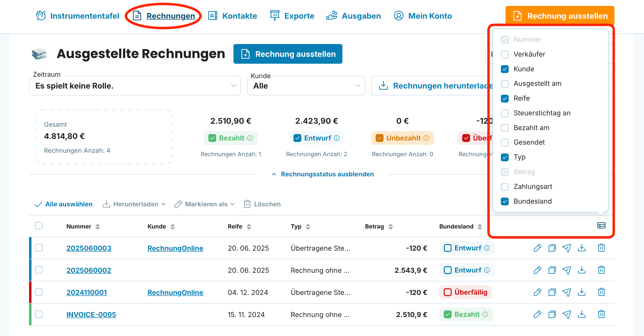Viewport: 644px width, 336px height.
Task: Tick the Ausgestellt am column checkbox
Action: point(505,84)
